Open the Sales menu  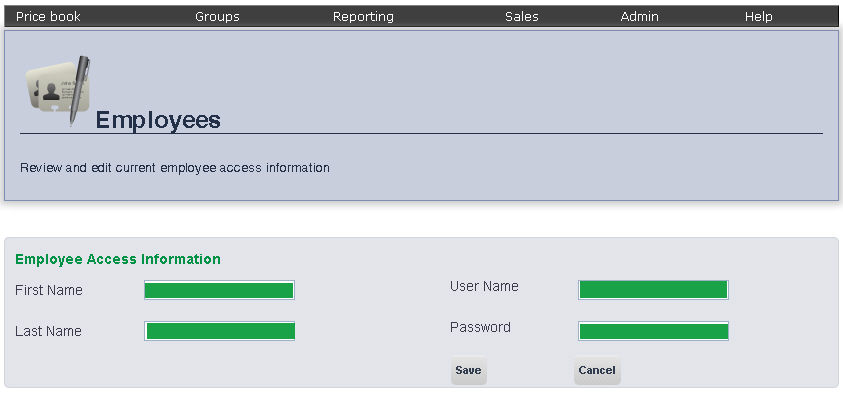point(521,17)
